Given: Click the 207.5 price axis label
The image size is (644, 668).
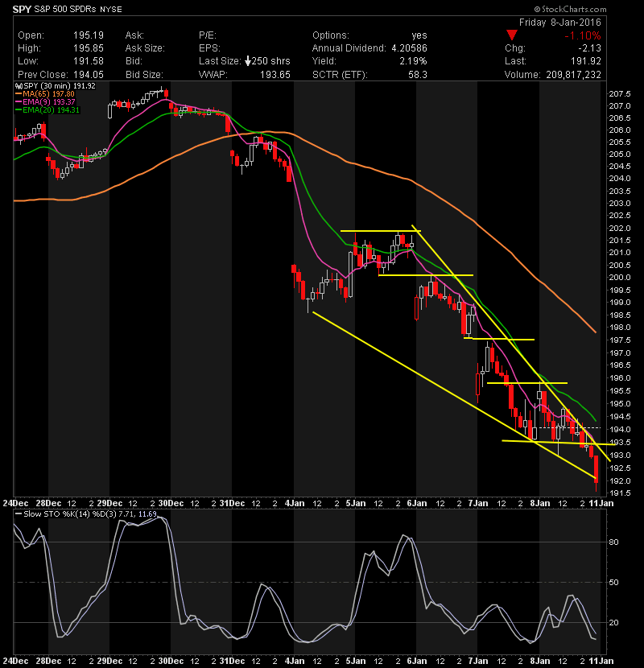Looking at the screenshot, I should click(x=620, y=93).
